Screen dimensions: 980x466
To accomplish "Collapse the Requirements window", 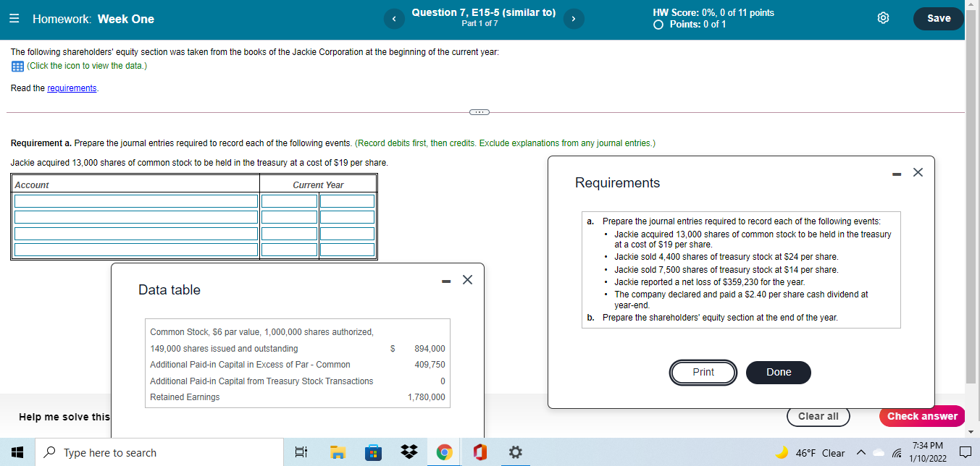I will pos(897,172).
